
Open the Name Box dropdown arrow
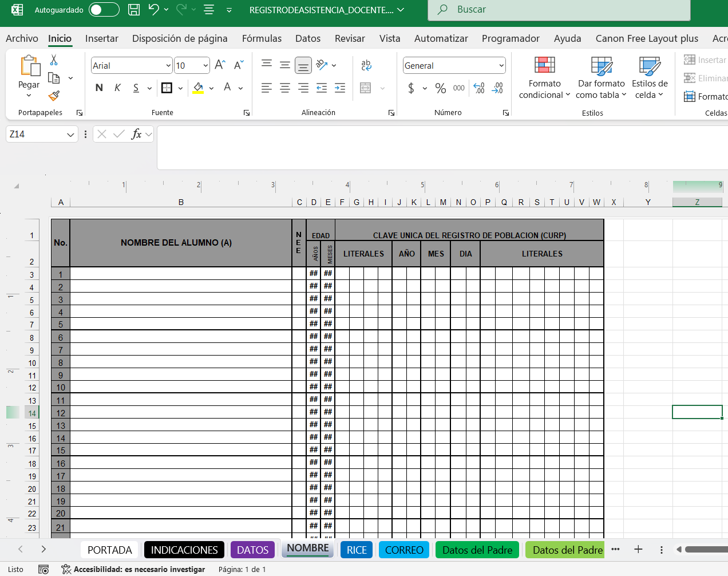[x=70, y=135]
